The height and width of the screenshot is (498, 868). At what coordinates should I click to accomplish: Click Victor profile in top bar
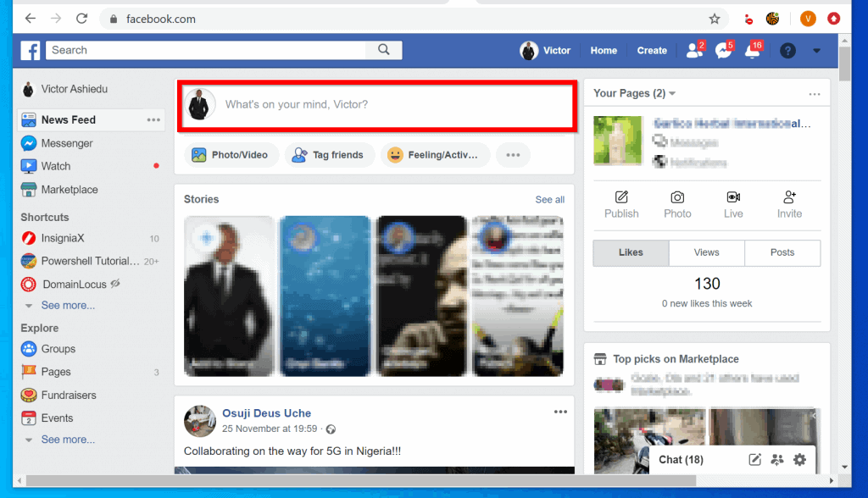point(545,50)
